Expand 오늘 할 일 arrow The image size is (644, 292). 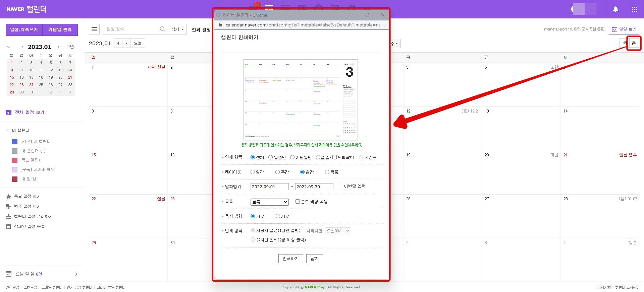click(x=76, y=274)
